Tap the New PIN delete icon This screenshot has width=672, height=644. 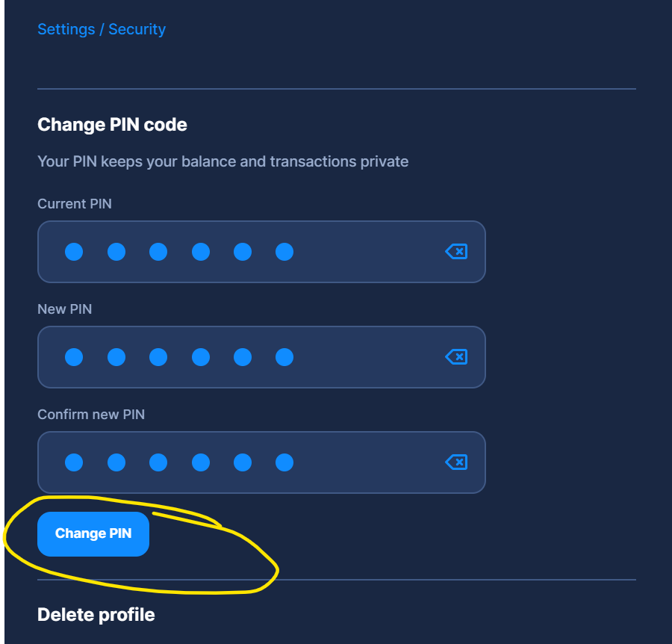(x=455, y=357)
